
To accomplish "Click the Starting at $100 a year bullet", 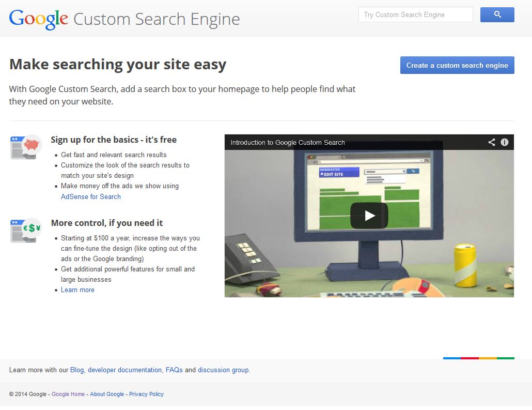I will [130, 248].
